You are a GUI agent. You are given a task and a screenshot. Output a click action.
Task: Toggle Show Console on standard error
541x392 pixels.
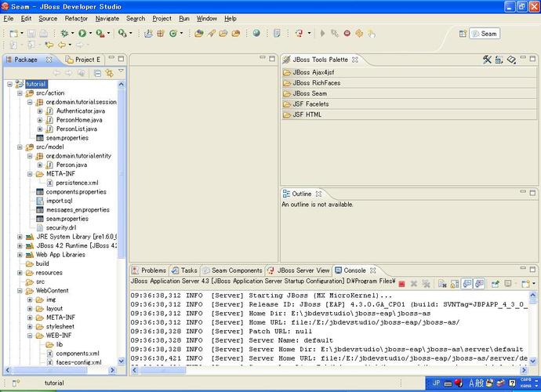point(479,284)
